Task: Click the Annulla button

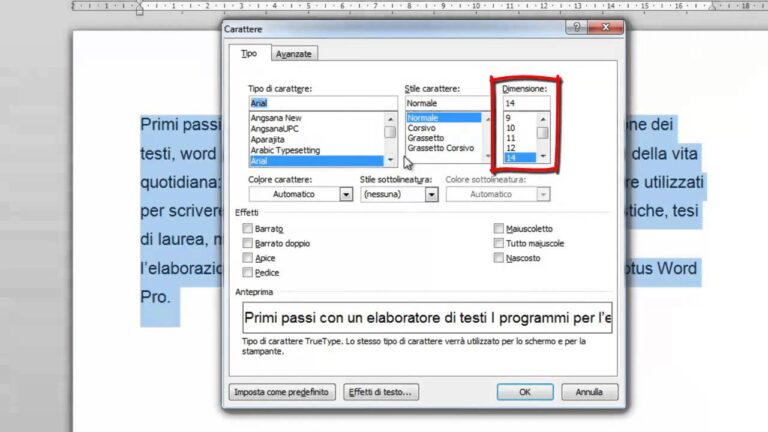Action: (589, 392)
